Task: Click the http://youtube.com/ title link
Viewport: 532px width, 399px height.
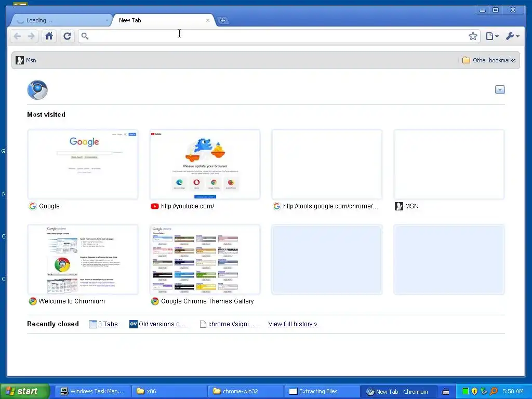Action: (x=188, y=206)
